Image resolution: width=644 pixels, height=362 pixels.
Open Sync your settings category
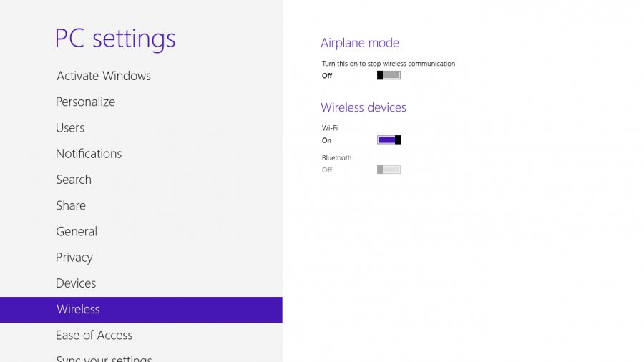tap(104, 358)
